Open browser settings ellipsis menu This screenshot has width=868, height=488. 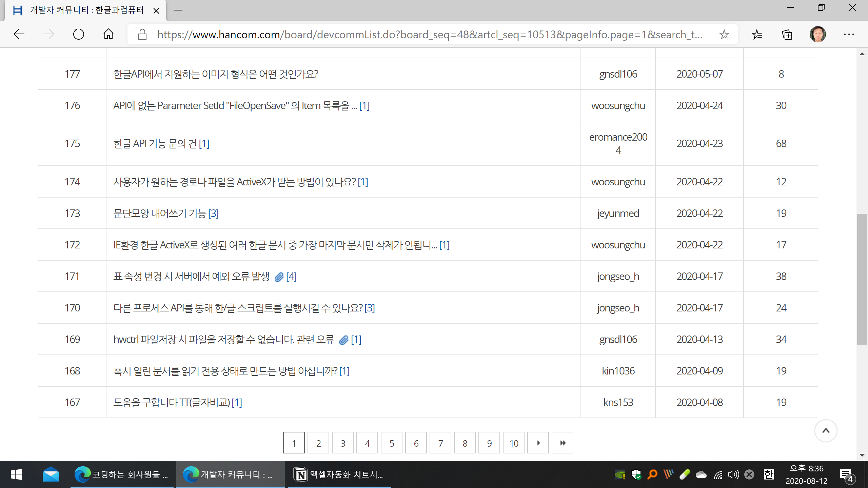coord(849,34)
